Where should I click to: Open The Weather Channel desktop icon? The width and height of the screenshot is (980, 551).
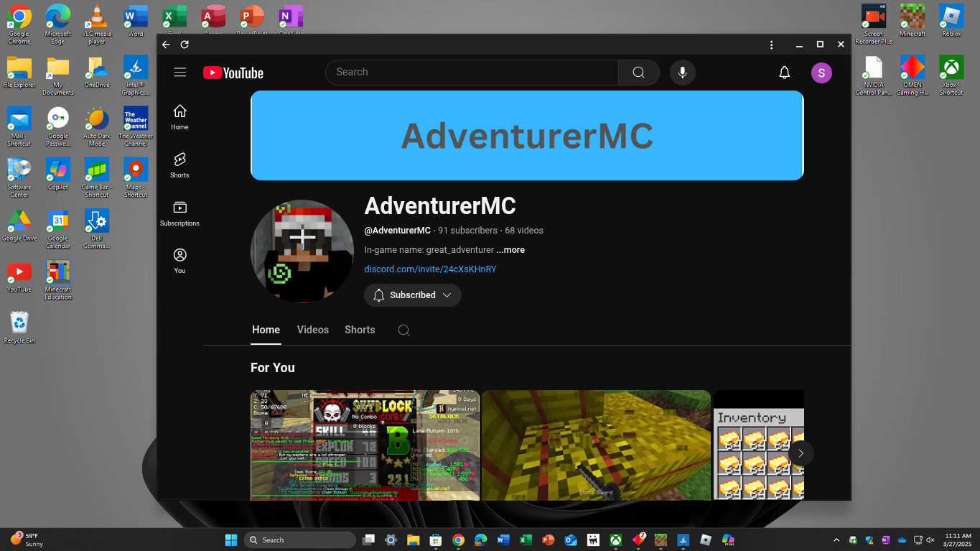(136, 127)
